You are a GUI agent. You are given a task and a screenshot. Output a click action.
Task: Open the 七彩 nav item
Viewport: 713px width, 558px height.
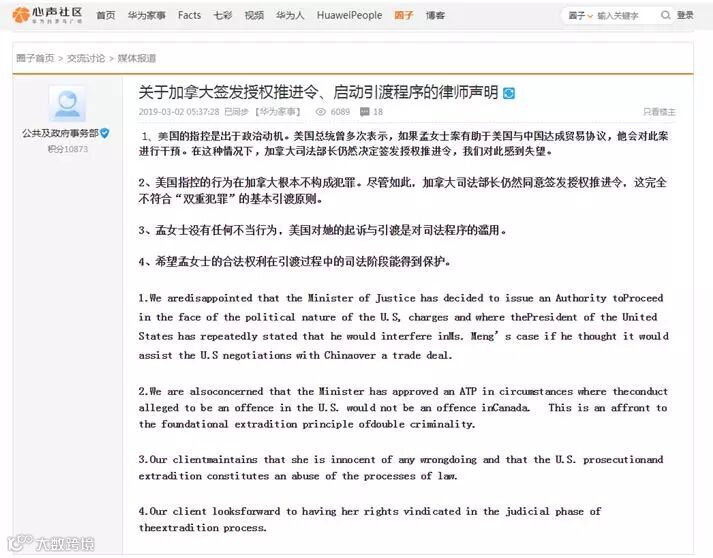point(223,15)
